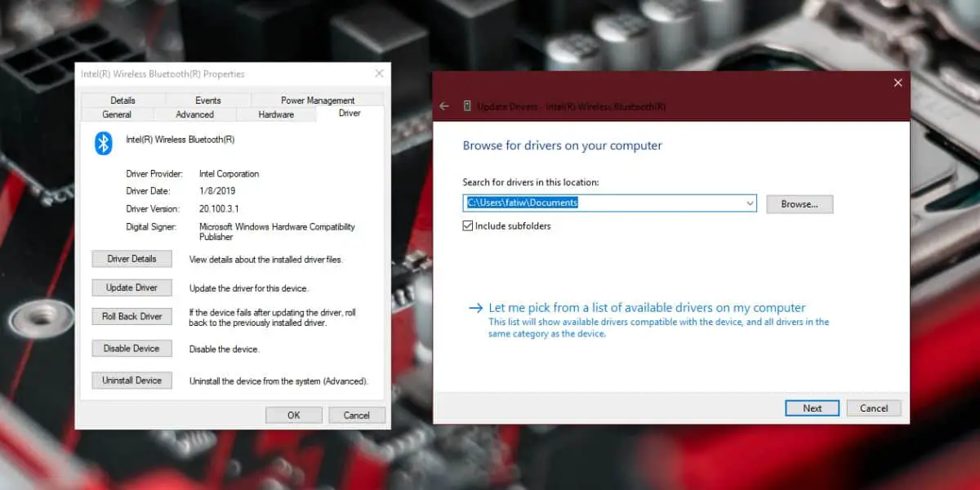Open the General tab
980x490 pixels.
pos(117,114)
